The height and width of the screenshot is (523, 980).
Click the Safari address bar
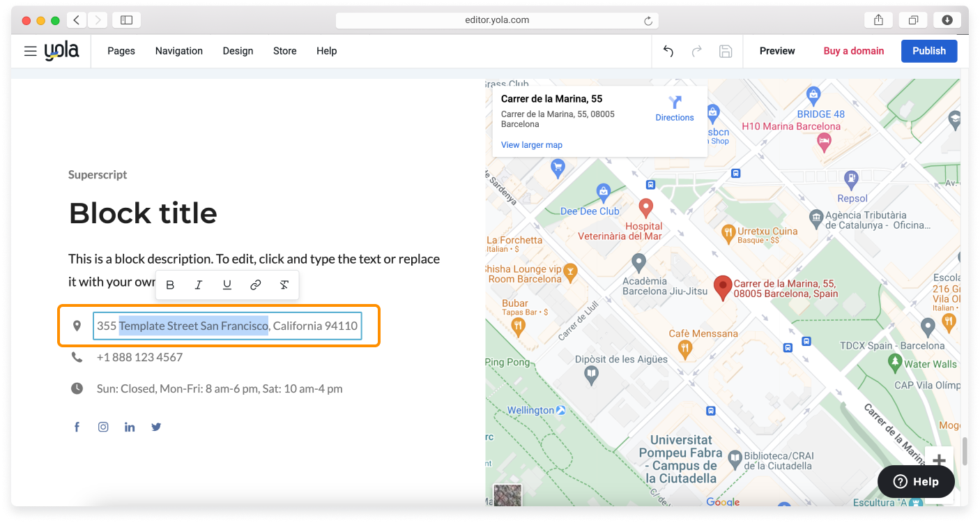tap(497, 20)
